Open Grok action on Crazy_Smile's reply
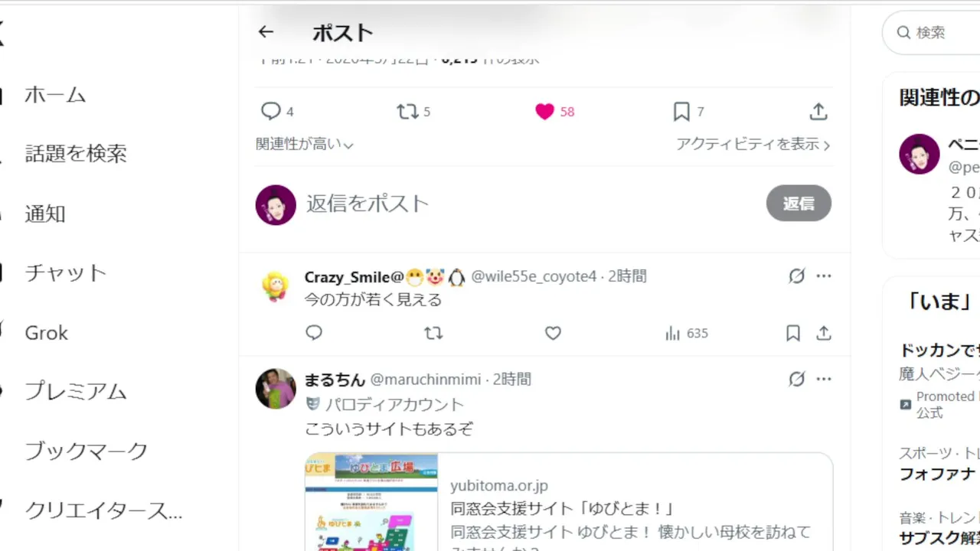The image size is (980, 551). pyautogui.click(x=797, y=276)
